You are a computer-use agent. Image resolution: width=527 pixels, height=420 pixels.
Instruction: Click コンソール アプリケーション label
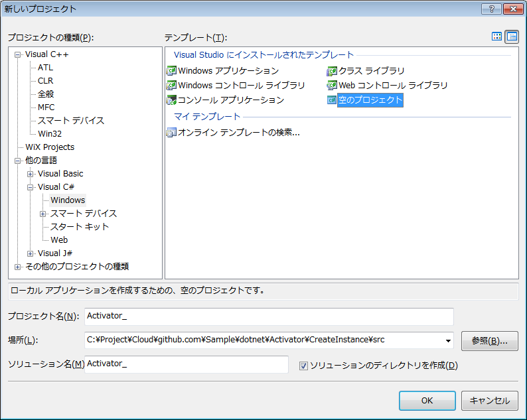[231, 100]
